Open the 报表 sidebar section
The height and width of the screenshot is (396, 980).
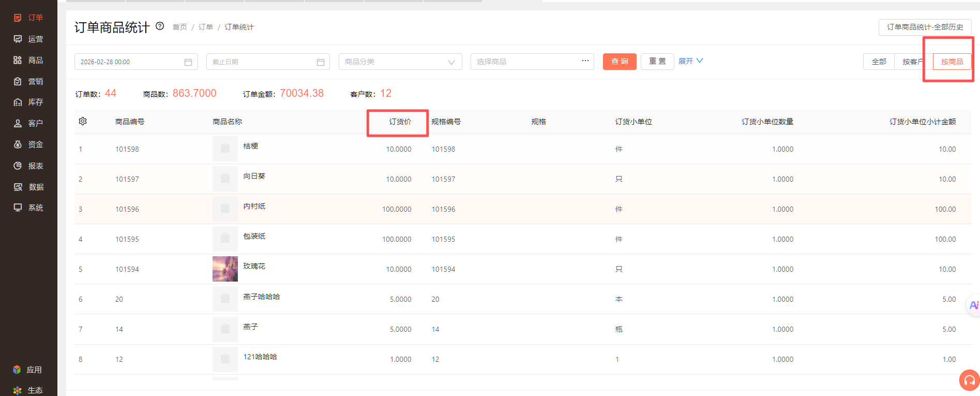[x=28, y=166]
